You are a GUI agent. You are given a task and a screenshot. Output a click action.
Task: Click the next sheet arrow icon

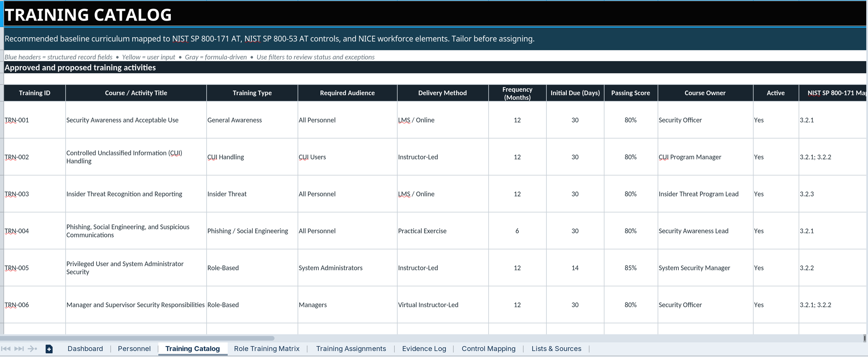click(x=32, y=349)
